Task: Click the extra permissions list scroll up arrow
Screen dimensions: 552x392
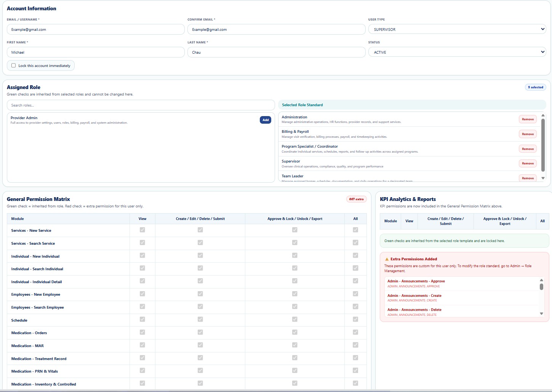Action: 541,280
